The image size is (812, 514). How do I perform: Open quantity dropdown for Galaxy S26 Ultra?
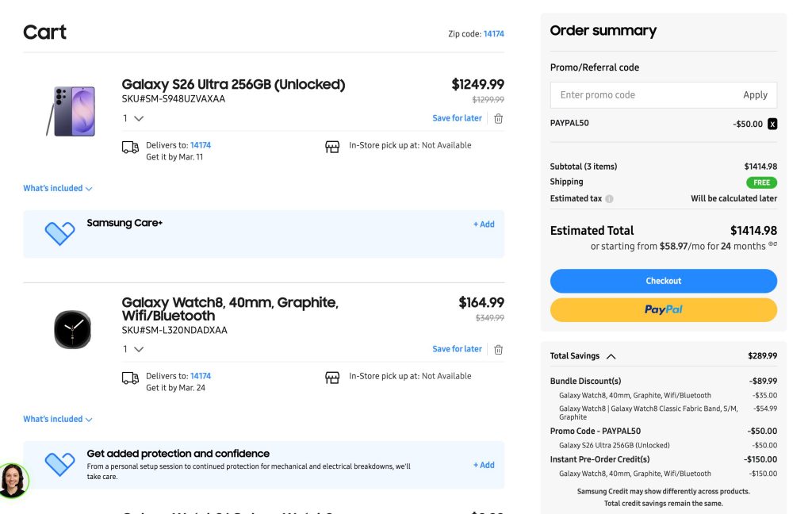coord(133,118)
